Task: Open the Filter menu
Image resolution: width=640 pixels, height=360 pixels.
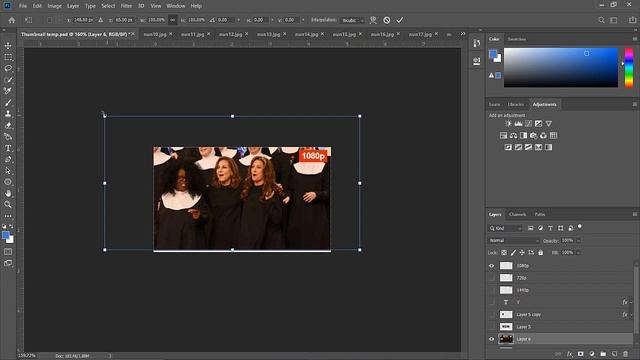Action: pyautogui.click(x=126, y=6)
